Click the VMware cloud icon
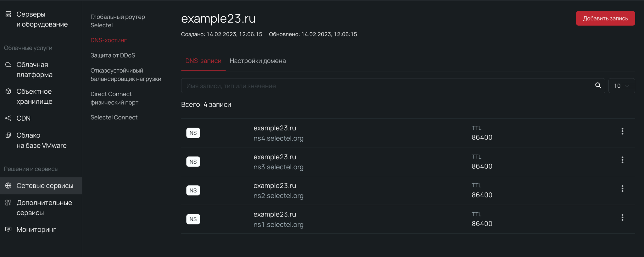The image size is (644, 257). pyautogui.click(x=8, y=135)
